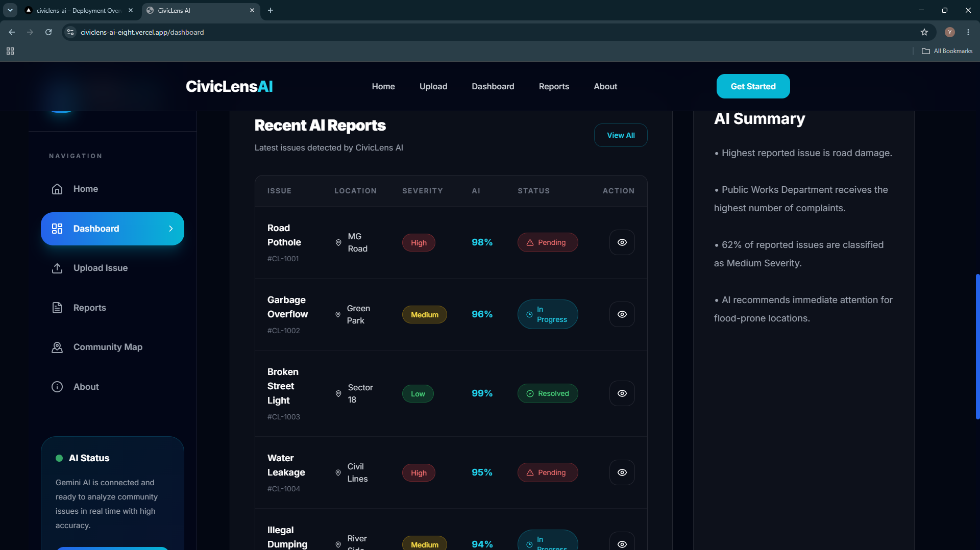Click the SEVERITY column header

[x=423, y=191]
